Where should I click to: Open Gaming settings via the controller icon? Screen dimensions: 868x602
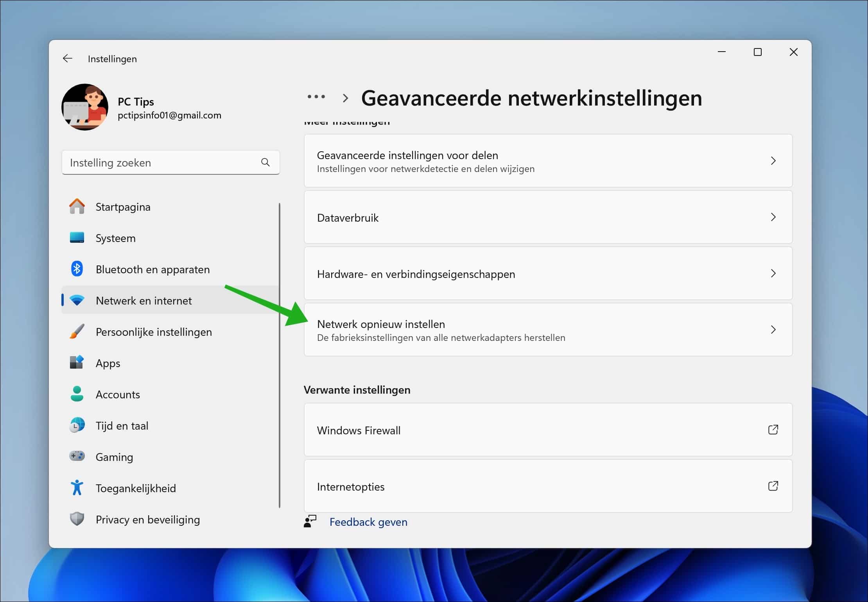(77, 457)
